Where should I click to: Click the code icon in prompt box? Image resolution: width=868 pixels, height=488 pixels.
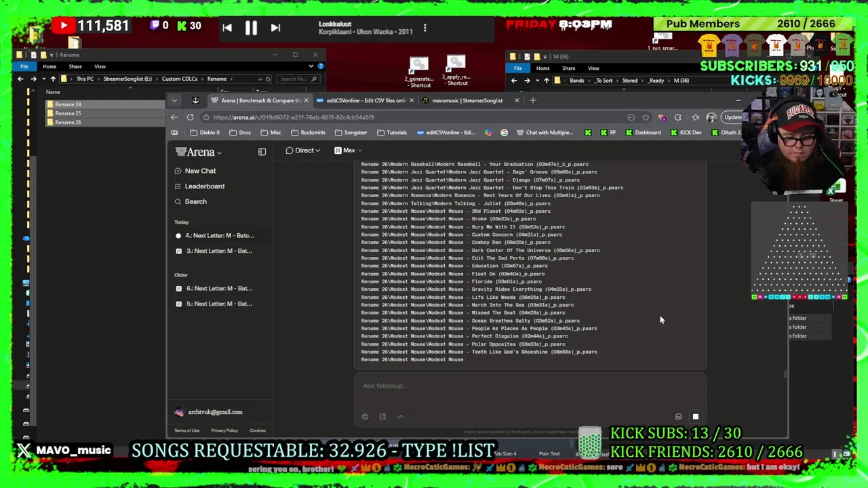click(400, 417)
